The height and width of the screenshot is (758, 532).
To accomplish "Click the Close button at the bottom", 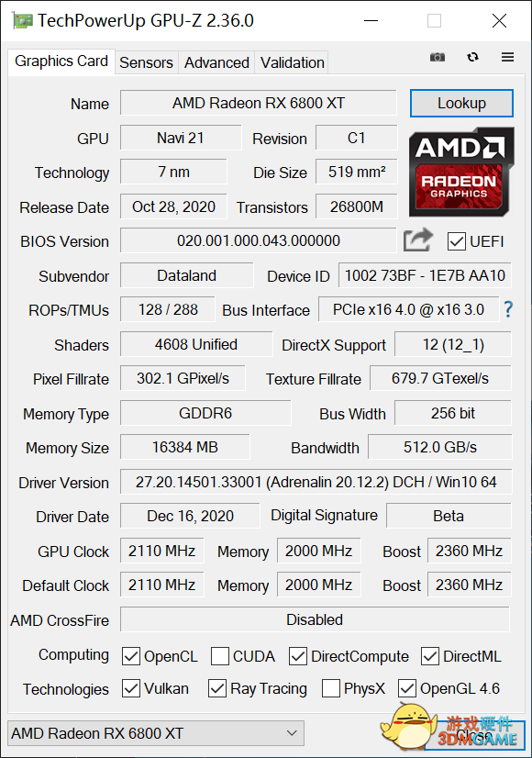I will tap(474, 735).
